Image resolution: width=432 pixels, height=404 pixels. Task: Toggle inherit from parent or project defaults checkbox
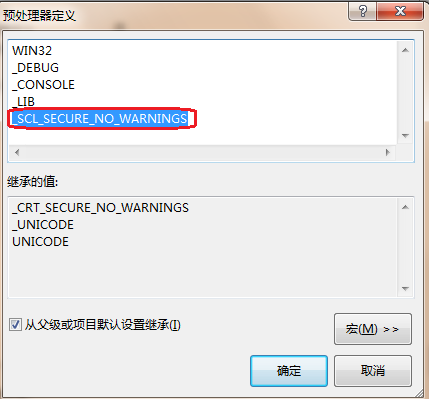click(x=15, y=324)
